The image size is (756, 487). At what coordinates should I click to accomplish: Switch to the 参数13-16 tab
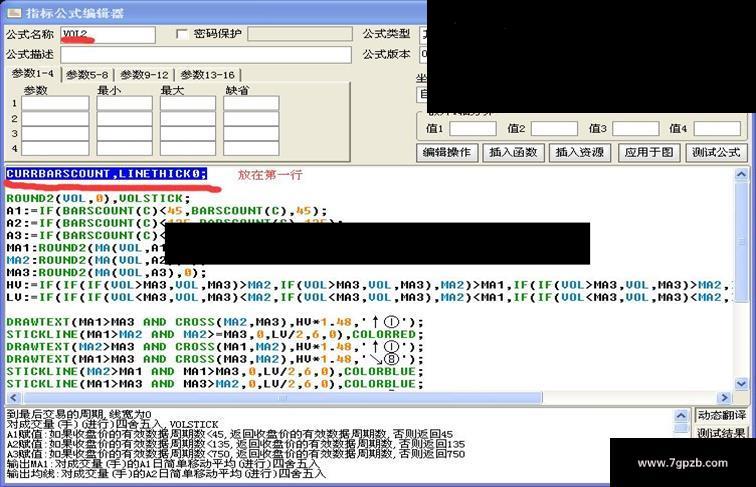click(x=207, y=75)
